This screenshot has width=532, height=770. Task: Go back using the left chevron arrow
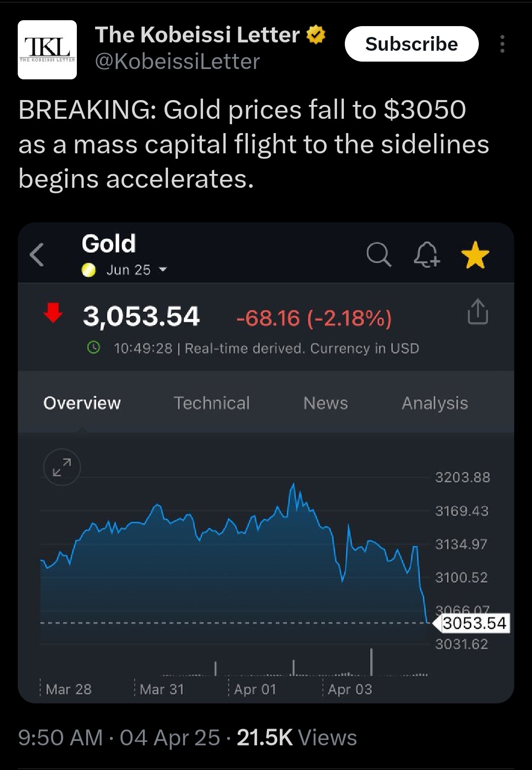37,255
